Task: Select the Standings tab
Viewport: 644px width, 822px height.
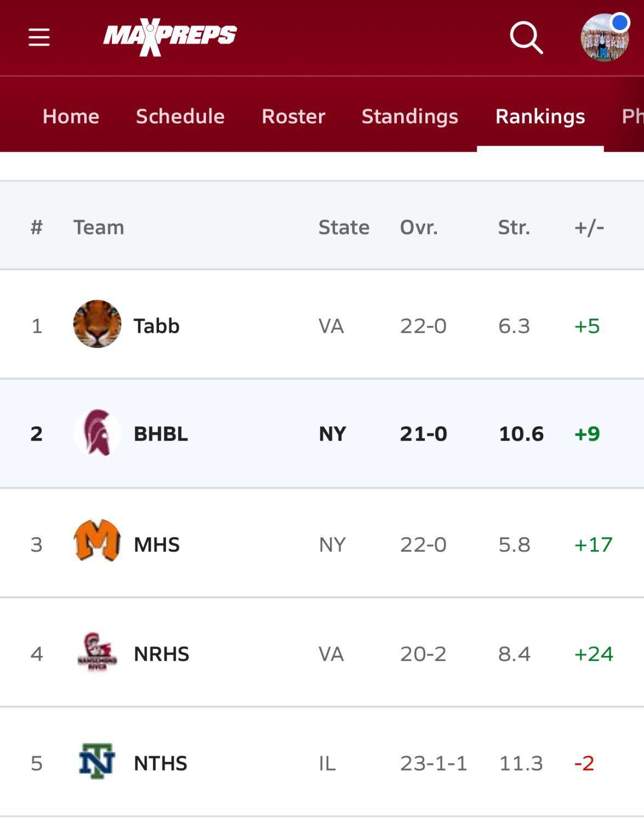Action: pyautogui.click(x=410, y=116)
